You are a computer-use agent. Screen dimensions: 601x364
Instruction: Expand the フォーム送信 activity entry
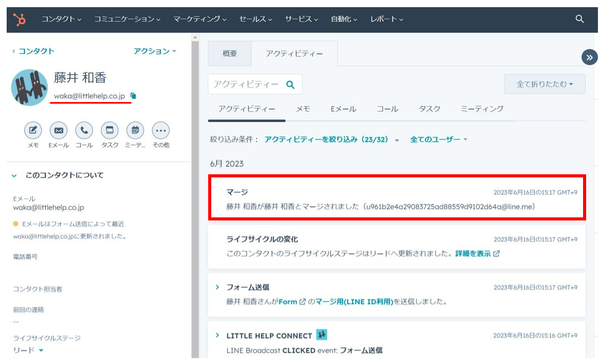[x=217, y=287]
